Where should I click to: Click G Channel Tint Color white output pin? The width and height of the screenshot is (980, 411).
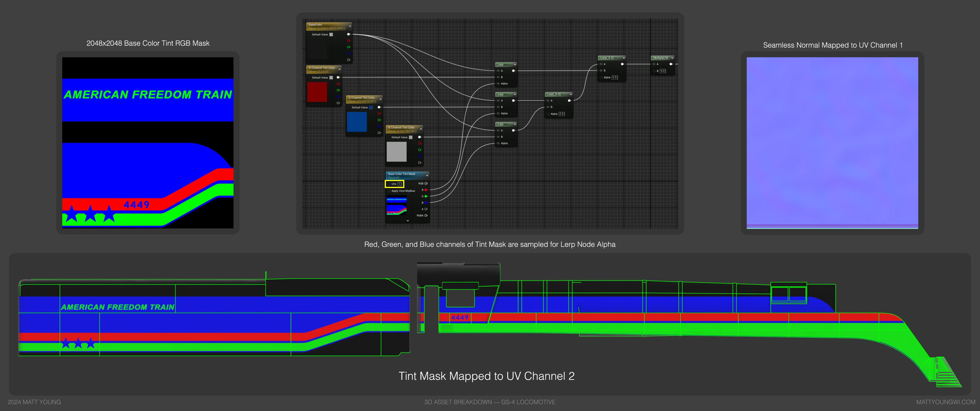379,108
